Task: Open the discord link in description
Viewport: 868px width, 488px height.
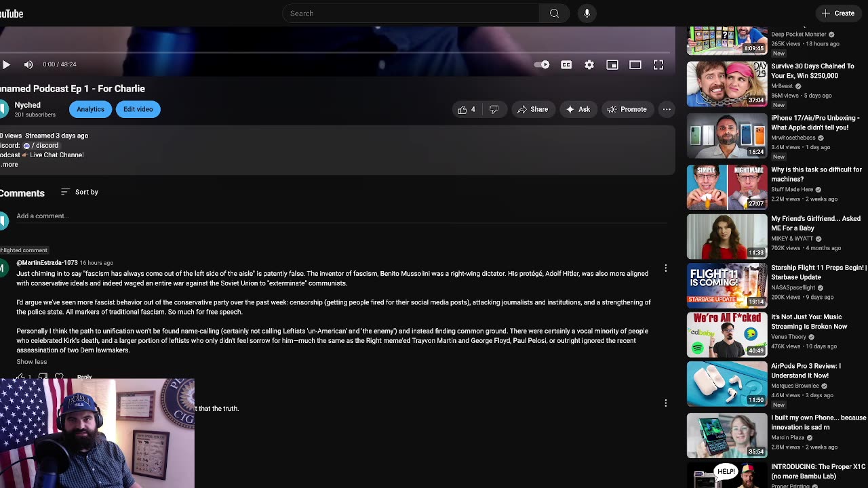Action: coord(41,146)
